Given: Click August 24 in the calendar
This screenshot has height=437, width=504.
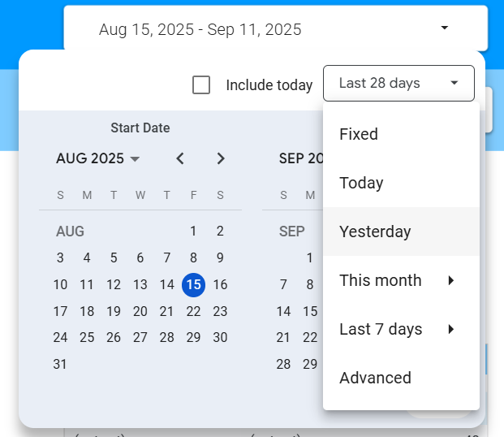Looking at the screenshot, I should coord(60,337).
